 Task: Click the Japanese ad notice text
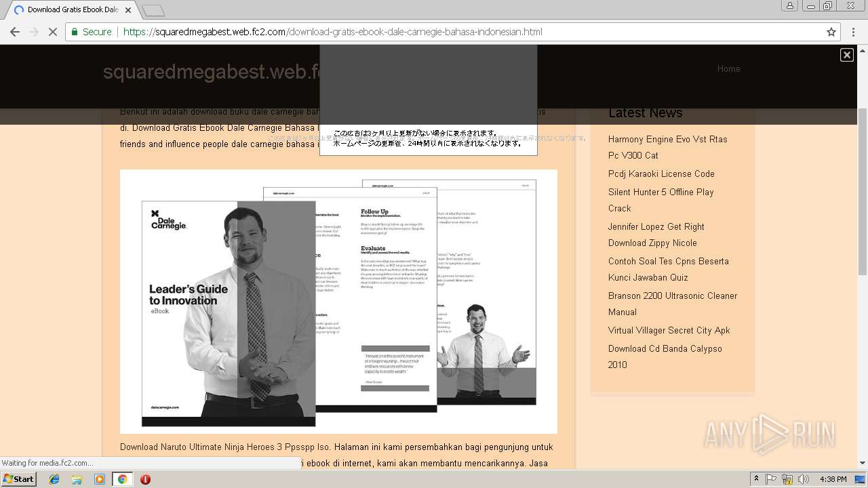(x=428, y=138)
